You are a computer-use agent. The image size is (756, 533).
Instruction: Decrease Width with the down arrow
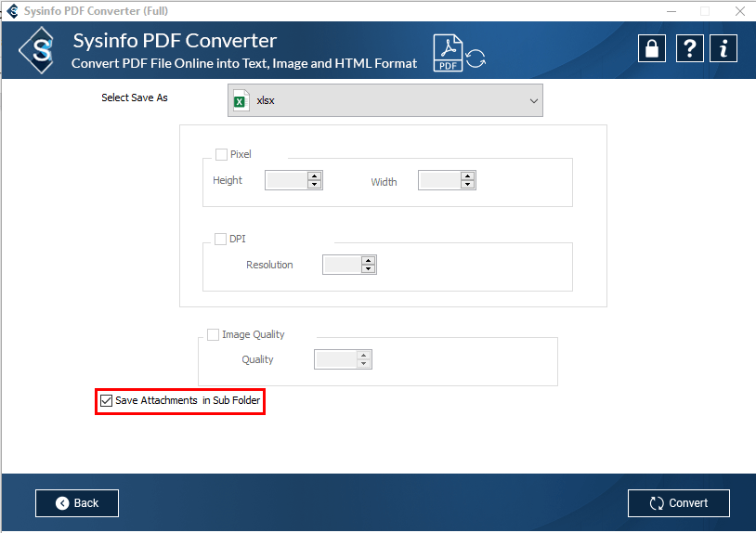[468, 184]
